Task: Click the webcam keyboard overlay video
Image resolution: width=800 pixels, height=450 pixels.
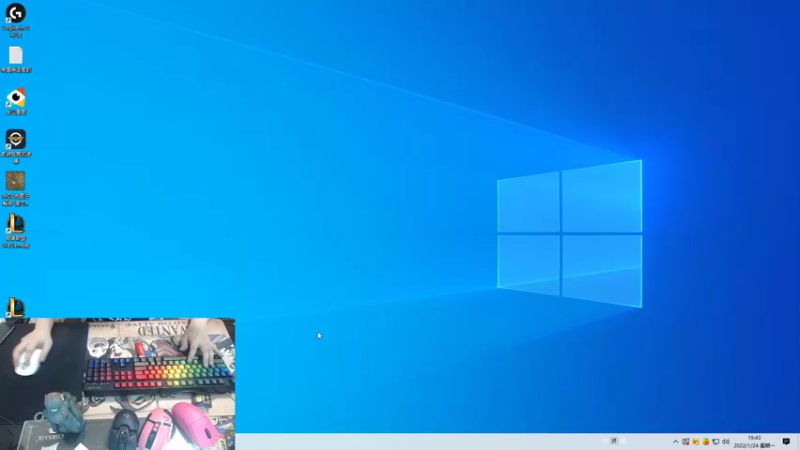Action: pyautogui.click(x=117, y=384)
